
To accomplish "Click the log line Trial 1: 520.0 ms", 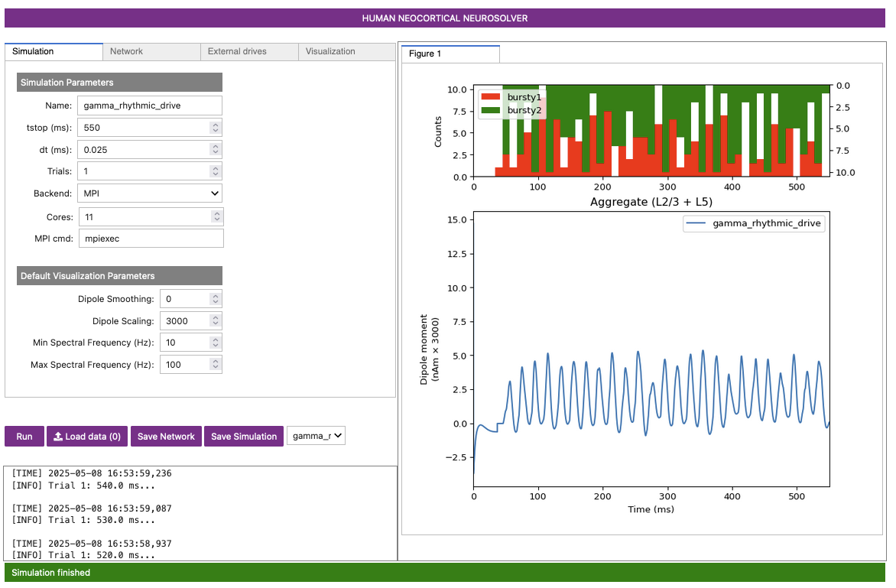I will [x=83, y=555].
